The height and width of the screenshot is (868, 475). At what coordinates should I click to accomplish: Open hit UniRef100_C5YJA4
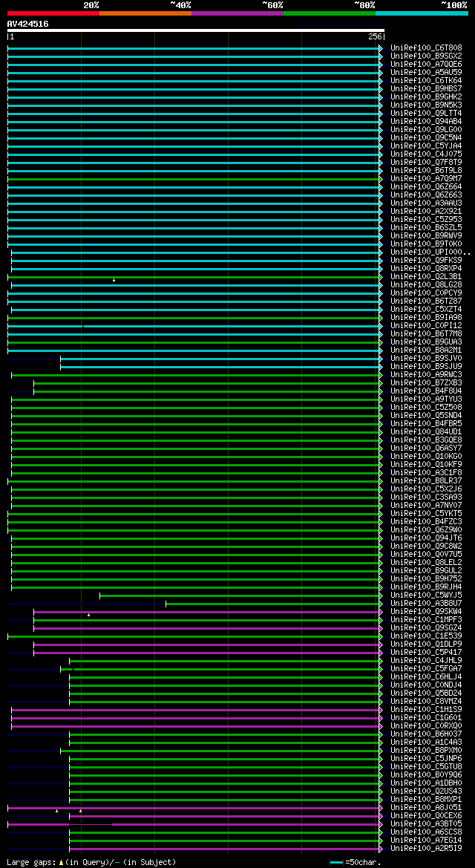click(426, 146)
